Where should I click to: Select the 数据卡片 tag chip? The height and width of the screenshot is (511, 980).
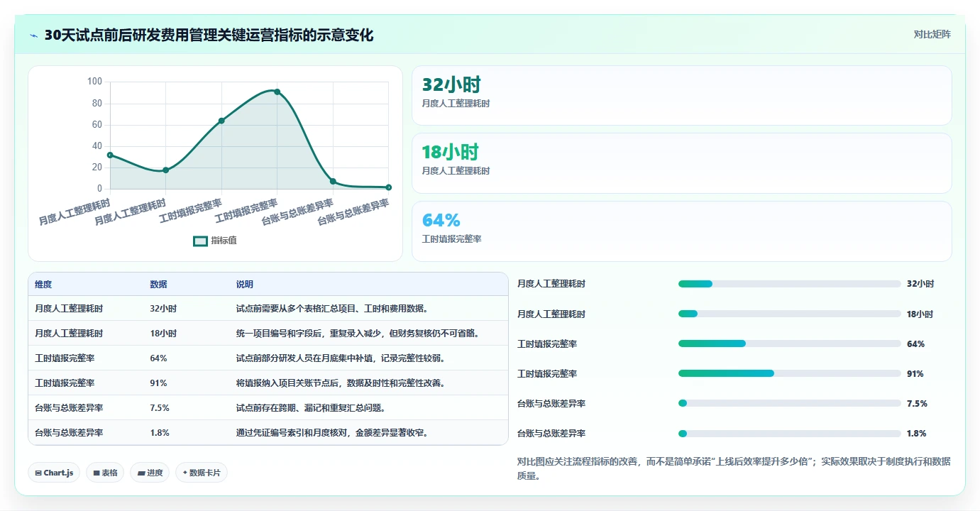[202, 473]
